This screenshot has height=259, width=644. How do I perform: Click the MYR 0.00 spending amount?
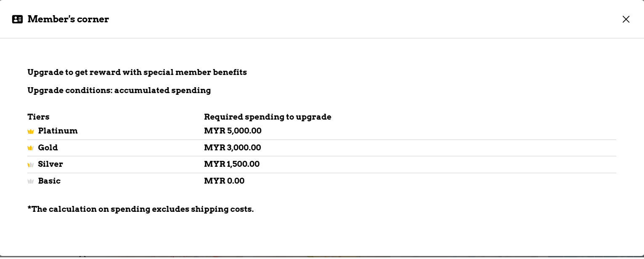pos(224,181)
